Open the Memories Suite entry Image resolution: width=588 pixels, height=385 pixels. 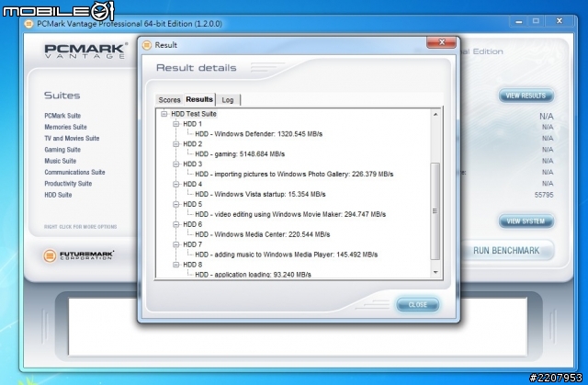pos(65,127)
